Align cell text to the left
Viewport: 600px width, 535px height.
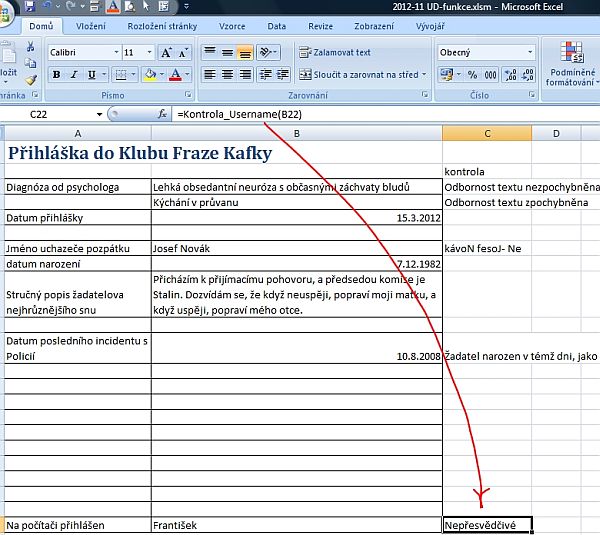point(210,74)
